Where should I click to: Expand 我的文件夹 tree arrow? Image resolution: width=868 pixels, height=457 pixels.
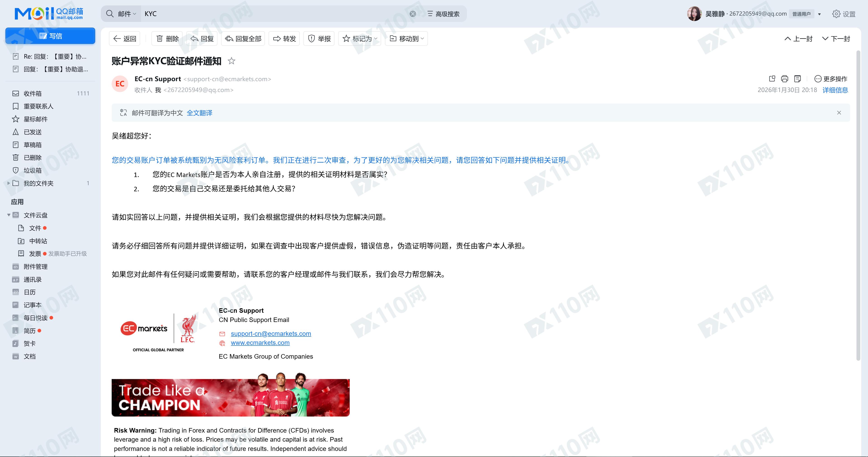tap(8, 183)
